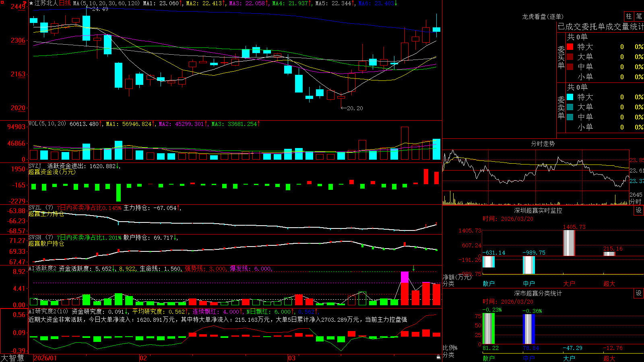
Task: Click the magenta bar in AI活跃度2 chart
Action: (x=405, y=277)
